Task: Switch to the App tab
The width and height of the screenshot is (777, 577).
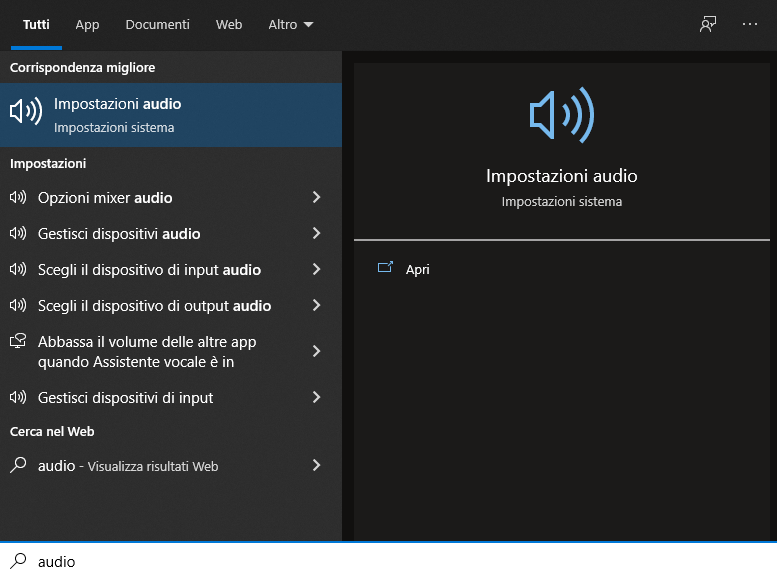Action: point(87,24)
